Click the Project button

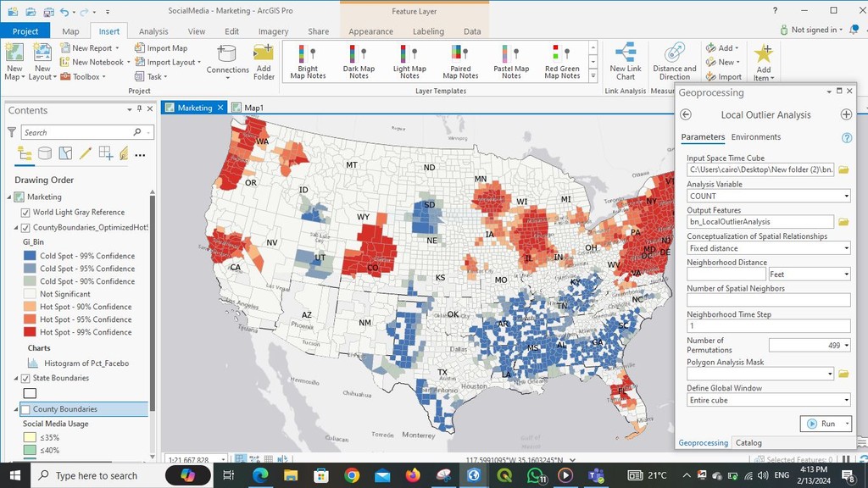coord(25,31)
